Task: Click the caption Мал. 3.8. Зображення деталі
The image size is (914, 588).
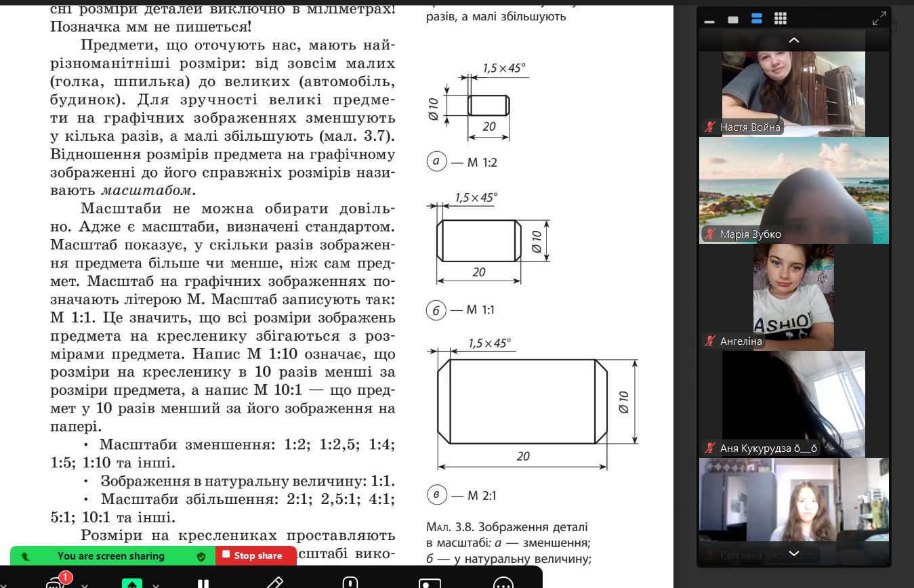Action: tap(507, 527)
